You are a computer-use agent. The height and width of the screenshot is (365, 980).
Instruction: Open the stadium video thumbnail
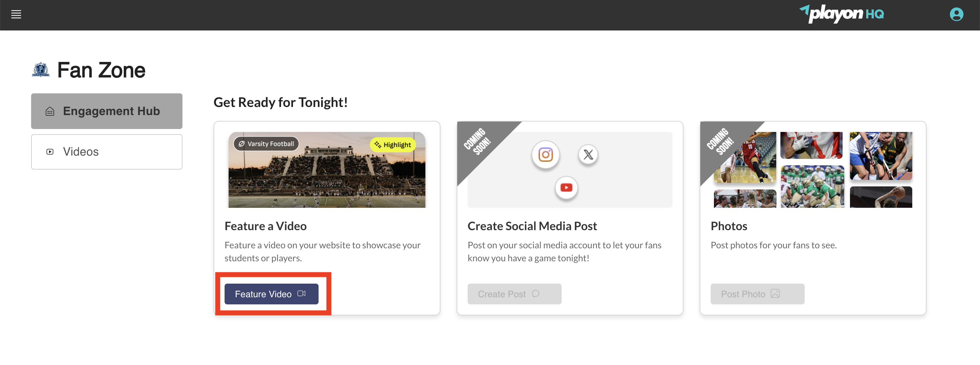pyautogui.click(x=327, y=170)
